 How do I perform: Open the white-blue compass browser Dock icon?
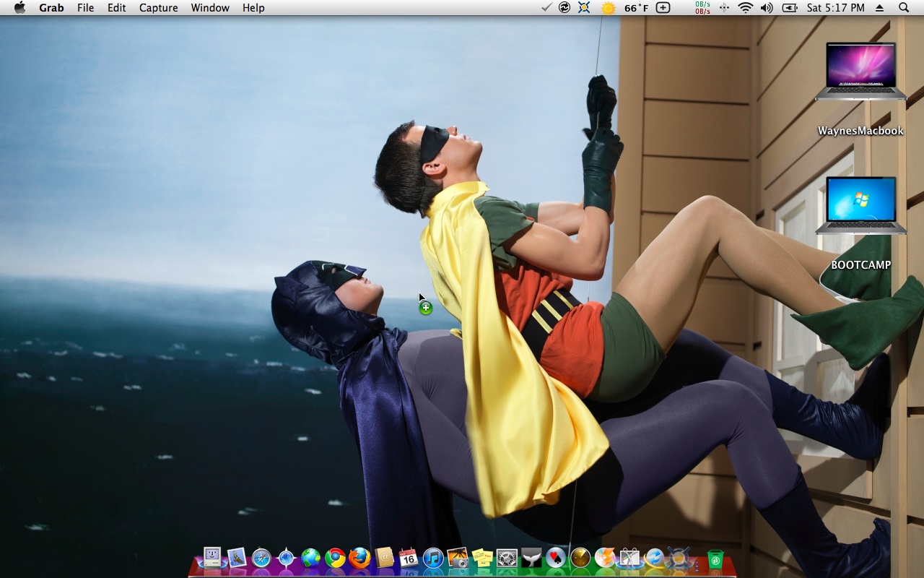click(x=286, y=558)
